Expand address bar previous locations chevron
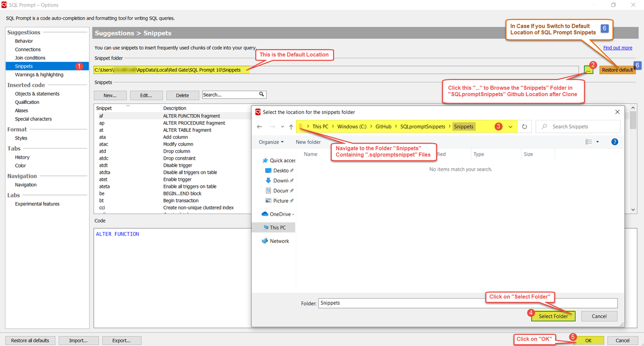 510,127
